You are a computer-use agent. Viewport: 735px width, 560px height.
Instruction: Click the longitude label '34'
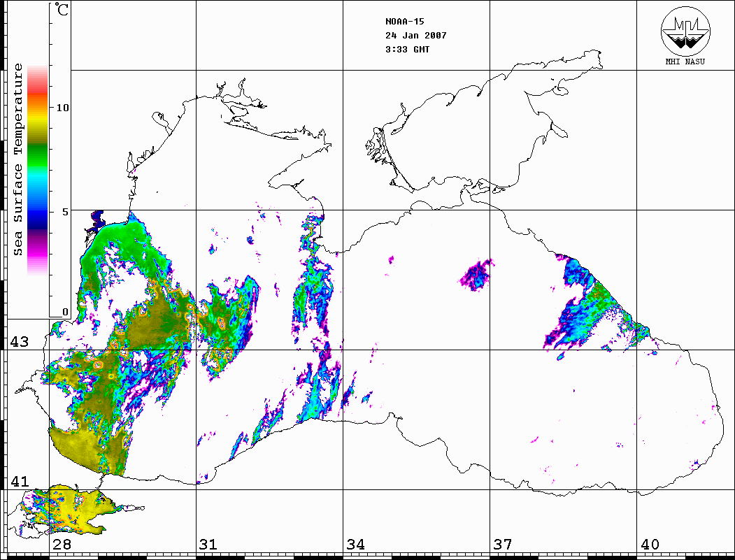pyautogui.click(x=355, y=545)
